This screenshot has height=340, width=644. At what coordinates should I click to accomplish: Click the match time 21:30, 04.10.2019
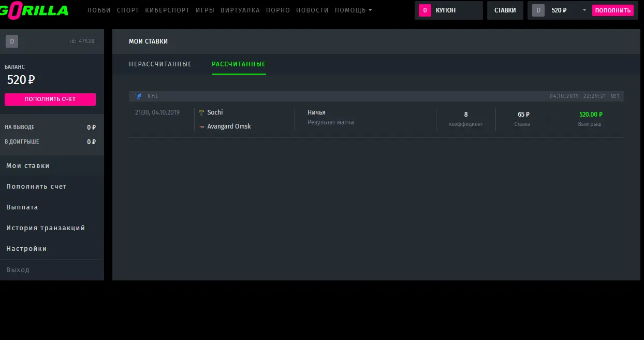coord(157,112)
